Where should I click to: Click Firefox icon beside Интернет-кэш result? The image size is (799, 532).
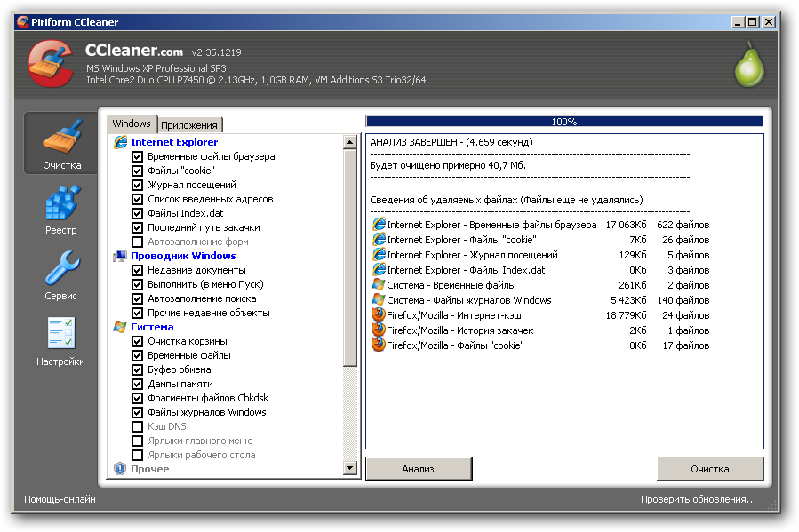[379, 314]
